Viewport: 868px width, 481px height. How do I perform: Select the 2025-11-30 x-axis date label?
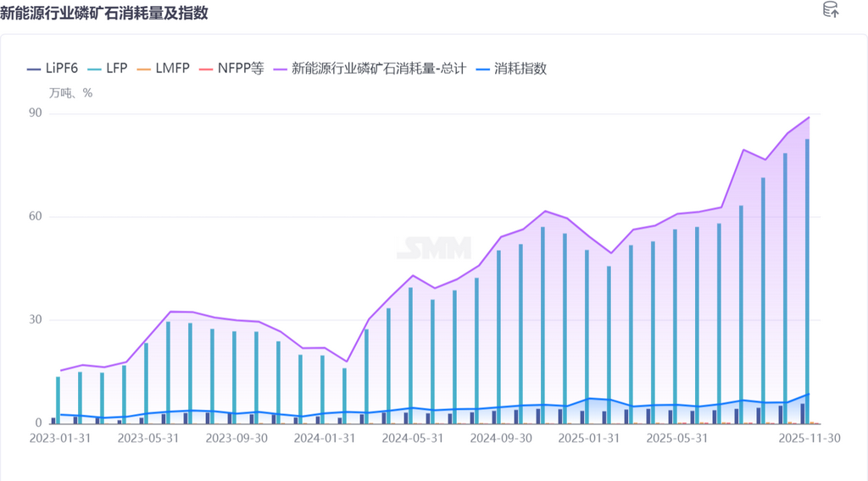point(809,438)
